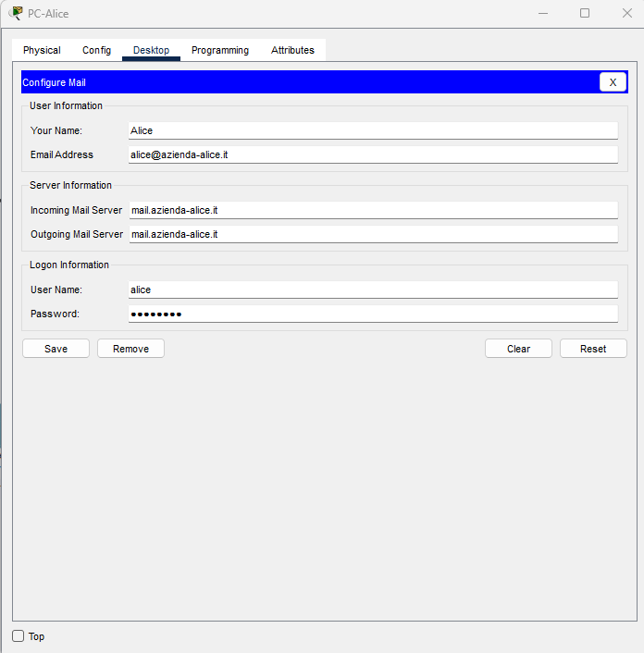Click the Your Name input field
The height and width of the screenshot is (653, 644).
pyautogui.click(x=373, y=130)
